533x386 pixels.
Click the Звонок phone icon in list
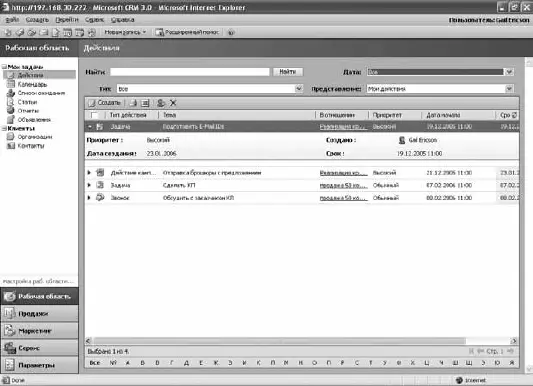point(100,197)
